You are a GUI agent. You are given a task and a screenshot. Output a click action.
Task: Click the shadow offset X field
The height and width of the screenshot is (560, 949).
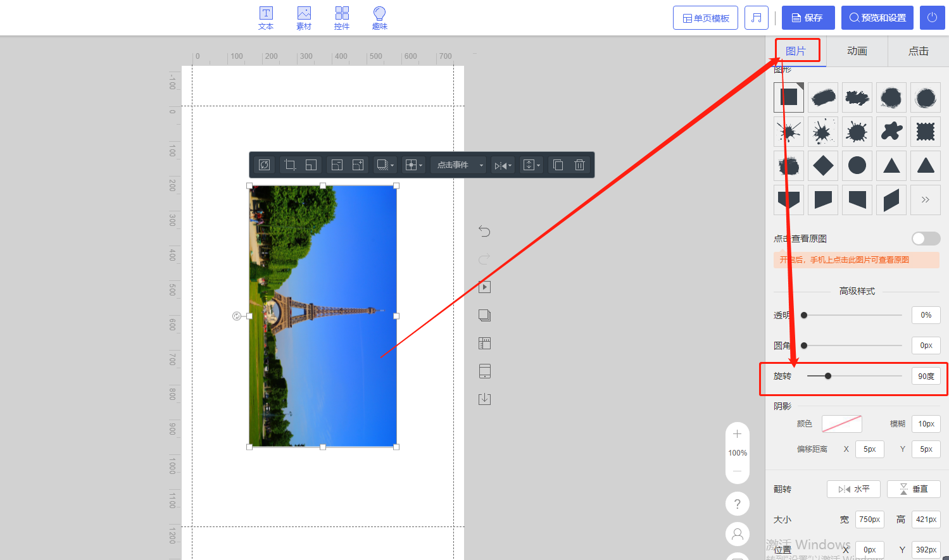tap(870, 449)
